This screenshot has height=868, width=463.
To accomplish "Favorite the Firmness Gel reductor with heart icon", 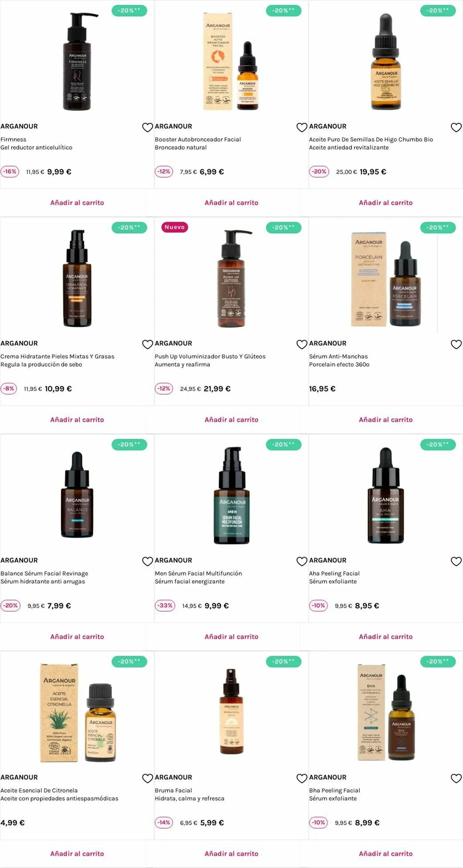I will tap(147, 127).
